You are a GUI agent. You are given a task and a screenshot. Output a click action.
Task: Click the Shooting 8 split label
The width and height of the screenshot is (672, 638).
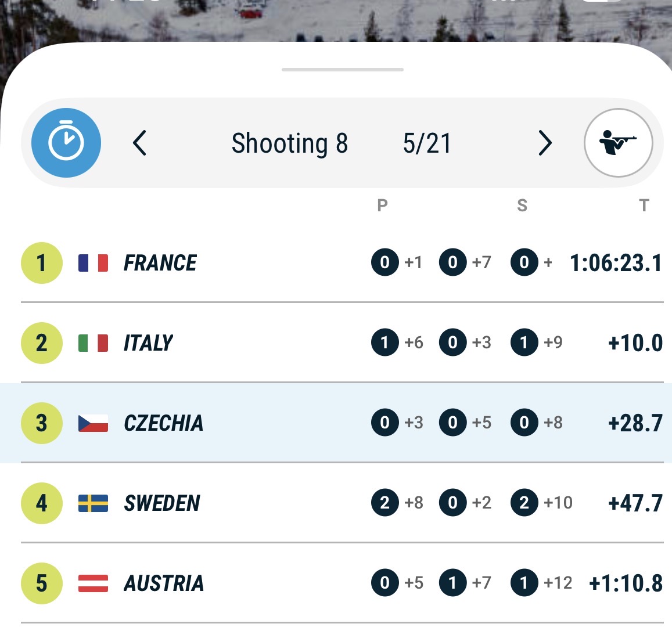point(289,143)
